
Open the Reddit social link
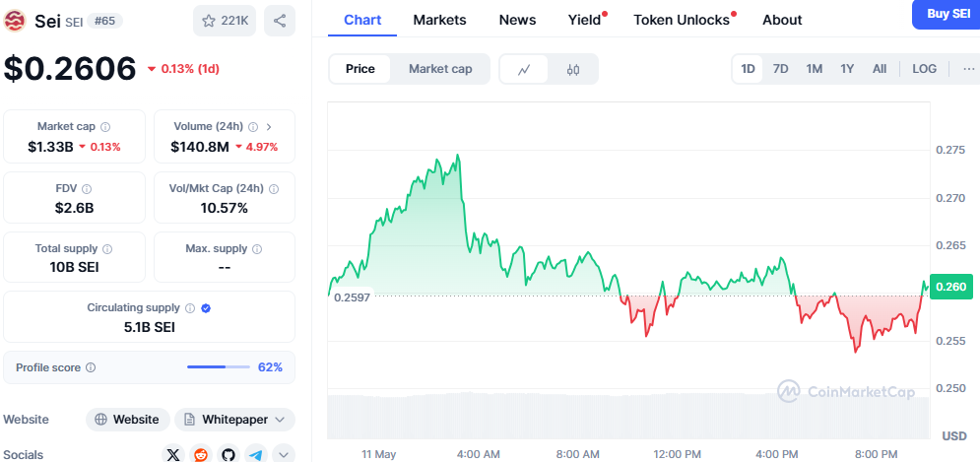tap(202, 454)
